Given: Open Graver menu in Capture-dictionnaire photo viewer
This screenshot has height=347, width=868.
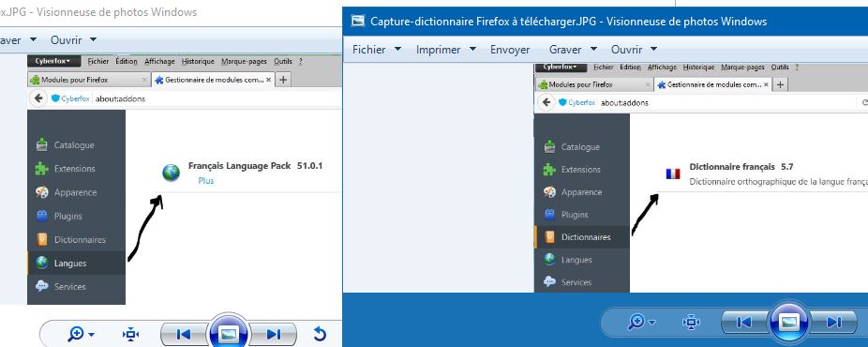Looking at the screenshot, I should click(x=565, y=50).
